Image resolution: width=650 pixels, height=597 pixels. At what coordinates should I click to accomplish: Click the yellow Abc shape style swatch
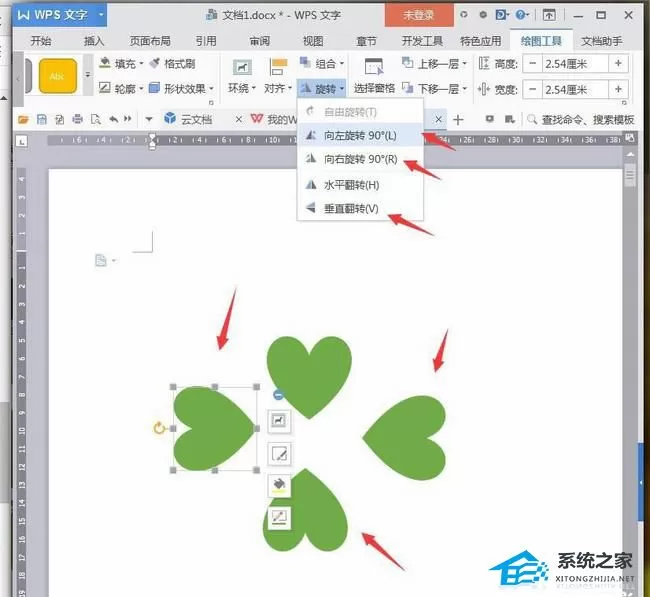(x=58, y=76)
